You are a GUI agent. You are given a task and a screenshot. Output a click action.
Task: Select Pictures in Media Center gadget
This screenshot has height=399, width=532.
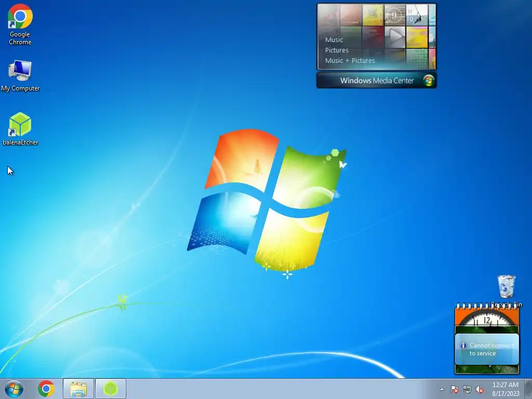[337, 50]
